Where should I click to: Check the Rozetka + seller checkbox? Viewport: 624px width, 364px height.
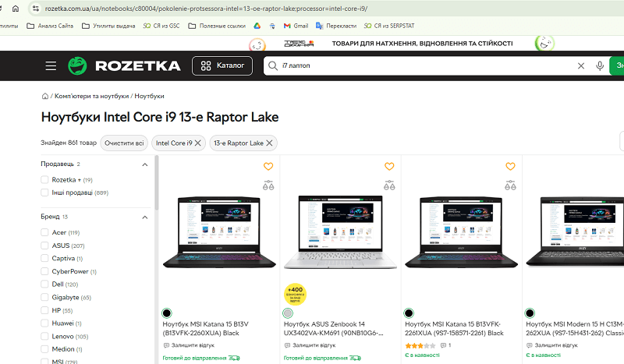coord(44,180)
